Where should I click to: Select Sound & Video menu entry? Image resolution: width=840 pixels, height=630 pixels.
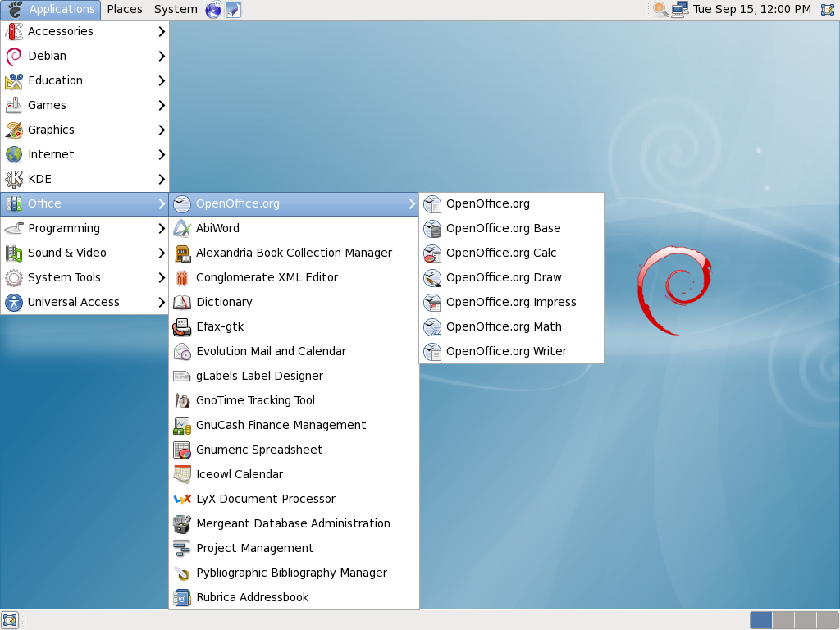(84, 253)
